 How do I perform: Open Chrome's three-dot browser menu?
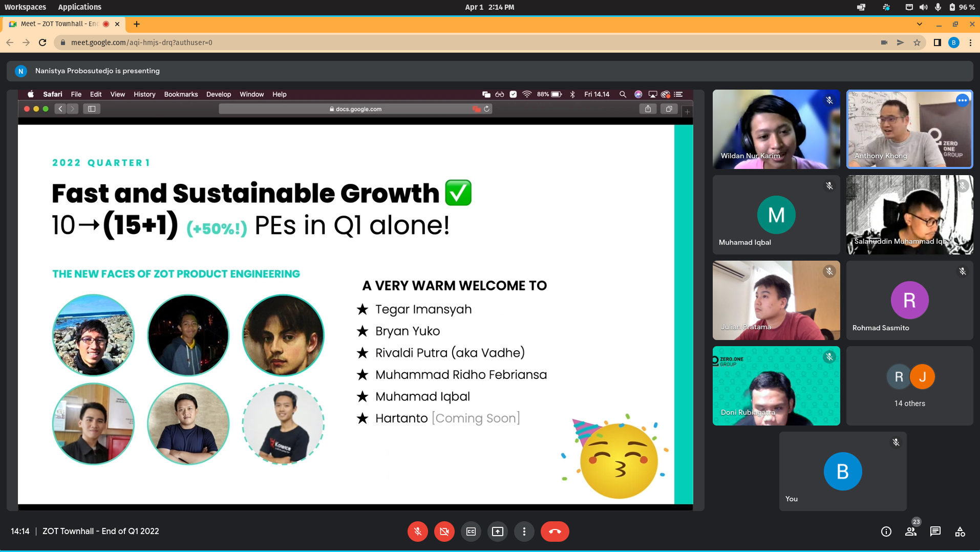click(x=970, y=43)
